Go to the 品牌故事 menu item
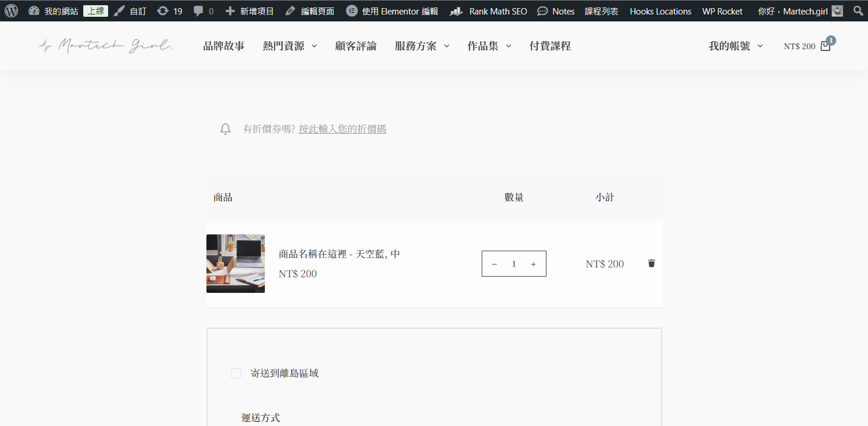Viewport: 868px width, 426px height. coord(224,46)
